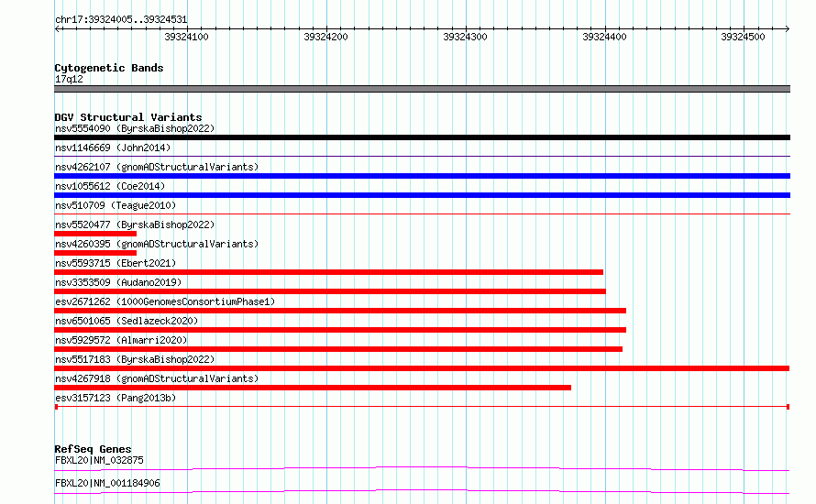Click the left arrow of the ruler
Screen dimensions: 816x504
[58, 29]
